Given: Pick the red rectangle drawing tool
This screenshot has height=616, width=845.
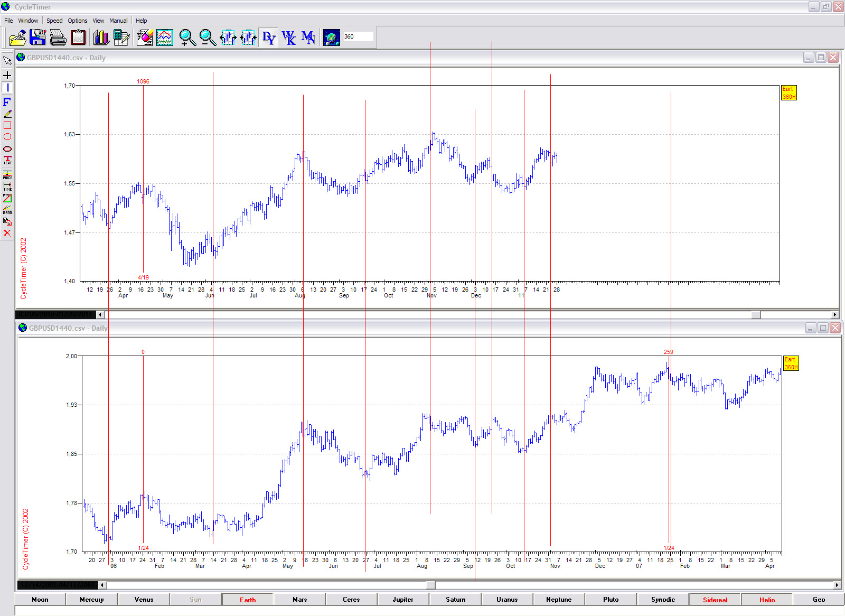Looking at the screenshot, I should (7, 125).
